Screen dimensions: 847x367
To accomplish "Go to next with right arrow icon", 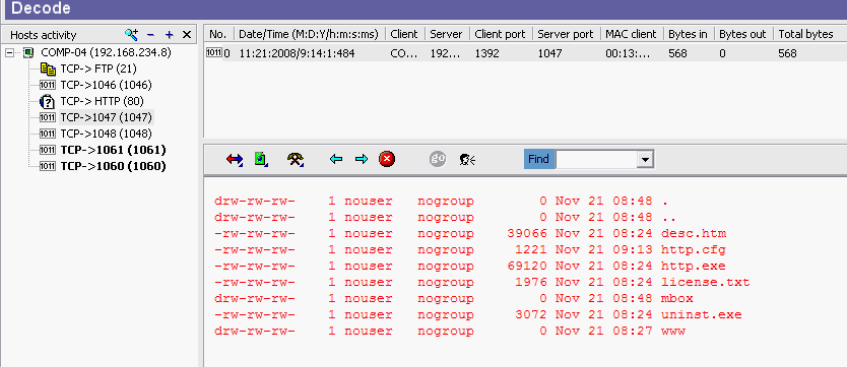I will 361,159.
